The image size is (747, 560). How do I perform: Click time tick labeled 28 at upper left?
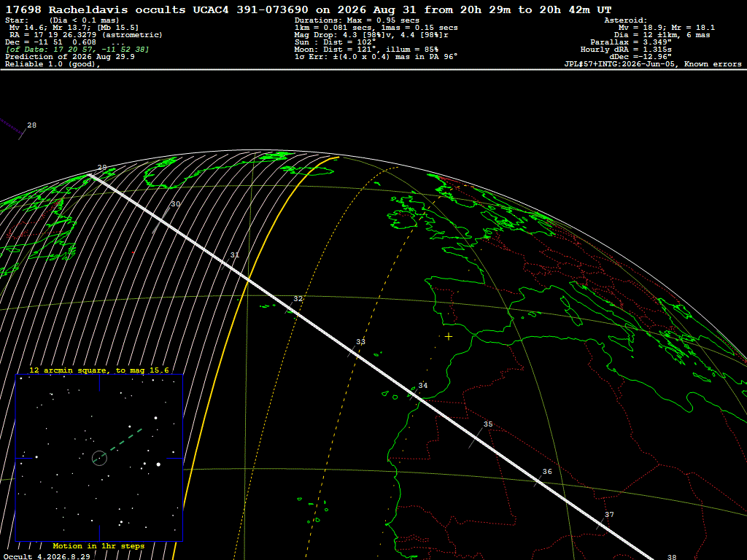31,125
